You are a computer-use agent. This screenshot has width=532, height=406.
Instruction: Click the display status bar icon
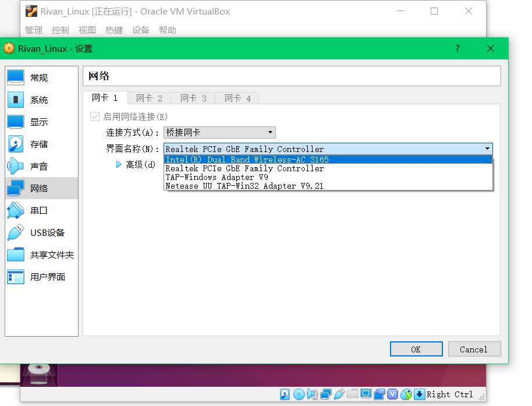coord(366,394)
